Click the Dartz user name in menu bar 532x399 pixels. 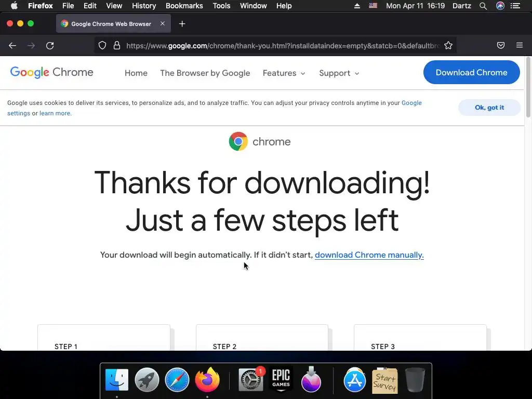(x=462, y=6)
